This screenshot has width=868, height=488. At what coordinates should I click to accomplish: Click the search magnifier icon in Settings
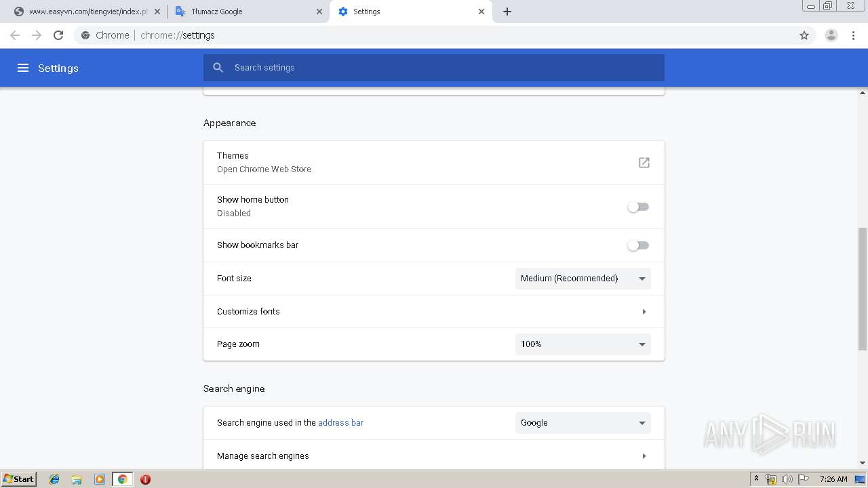click(218, 68)
